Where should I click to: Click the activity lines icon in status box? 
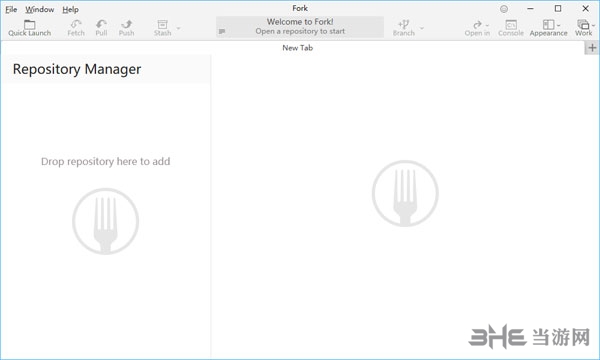point(222,31)
